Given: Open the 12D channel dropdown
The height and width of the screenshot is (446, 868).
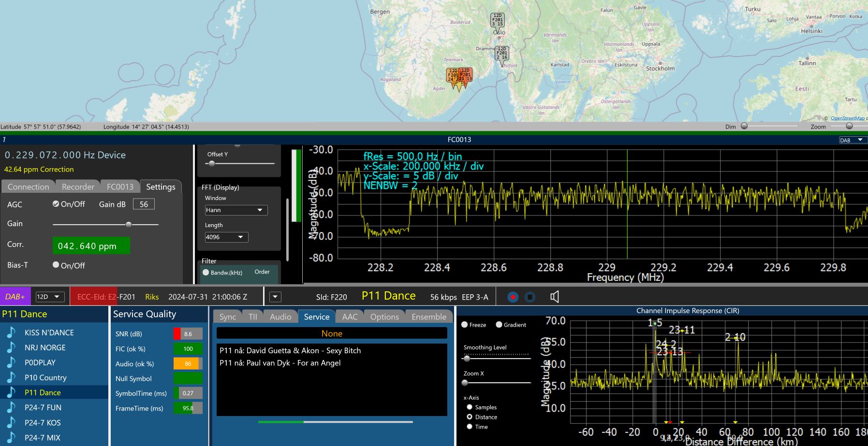Looking at the screenshot, I should pos(50,297).
